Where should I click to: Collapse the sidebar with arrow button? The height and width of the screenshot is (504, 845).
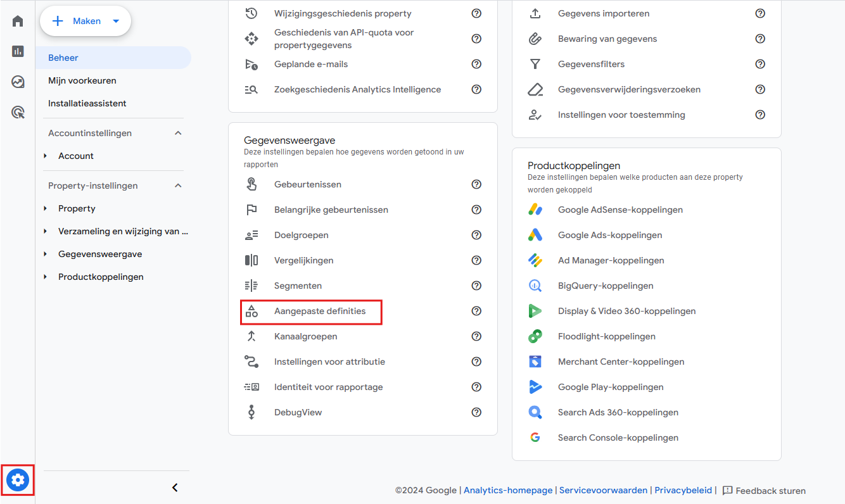(x=175, y=488)
